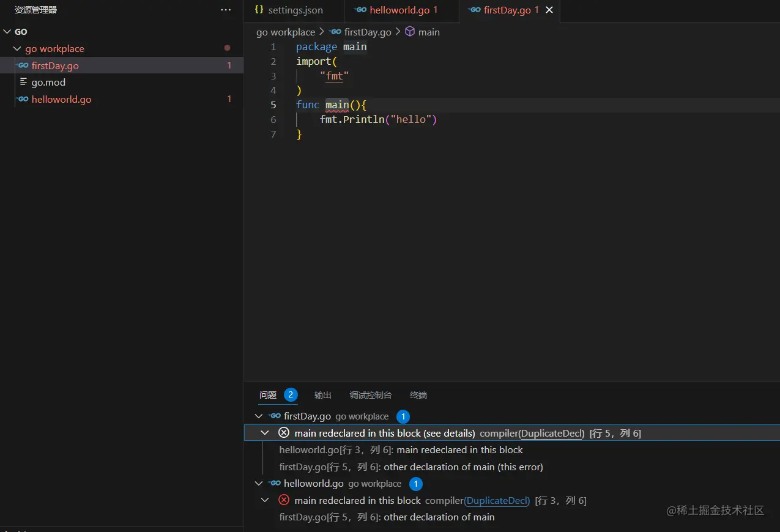The height and width of the screenshot is (532, 780).
Task: Click last row 'firstDay.go[行 5，列 6]: other declaration of main'
Action: 512,517
